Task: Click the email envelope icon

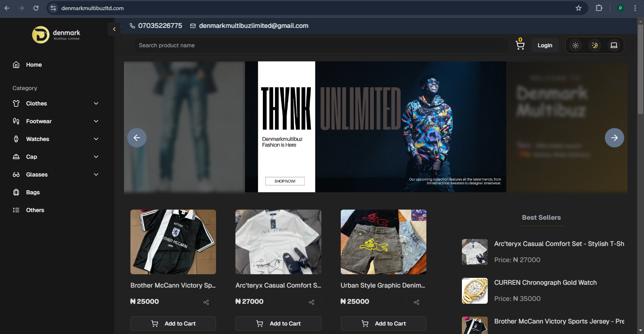Action: coord(193,26)
